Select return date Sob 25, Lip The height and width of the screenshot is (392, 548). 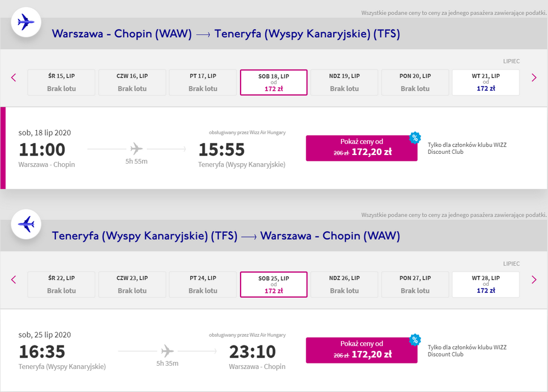point(273,284)
